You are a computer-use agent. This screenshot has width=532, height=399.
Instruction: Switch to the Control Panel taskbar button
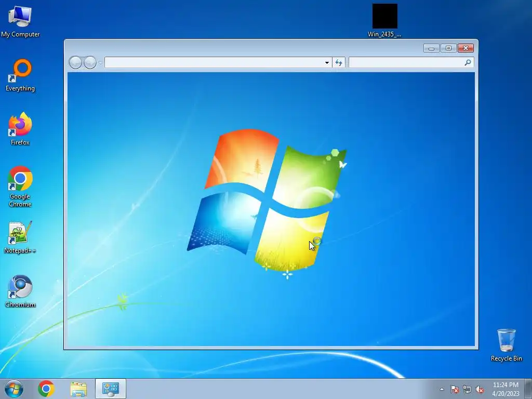[111, 389]
